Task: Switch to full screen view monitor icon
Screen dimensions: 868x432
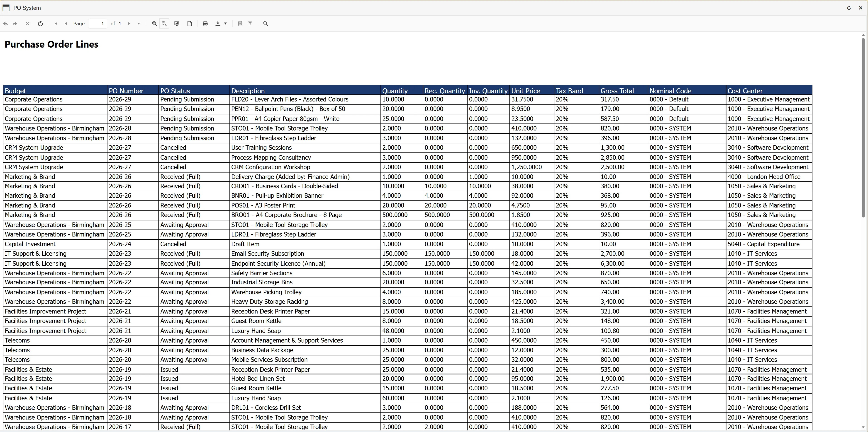Action: tap(177, 24)
